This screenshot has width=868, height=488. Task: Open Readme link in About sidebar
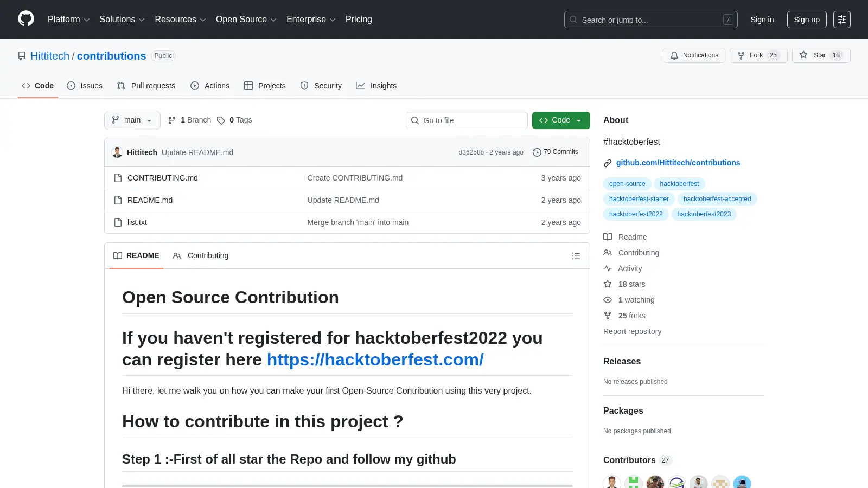click(625, 237)
